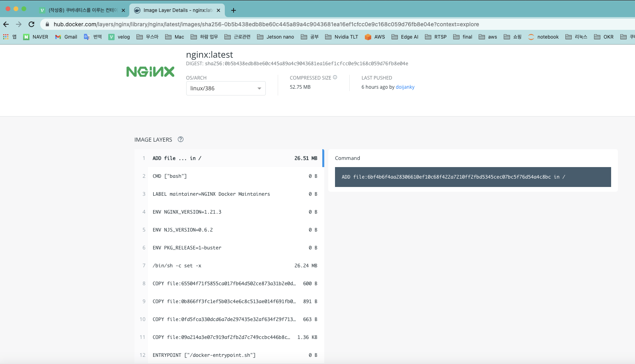Open the 하람 업무 bookmark folder

204,37
